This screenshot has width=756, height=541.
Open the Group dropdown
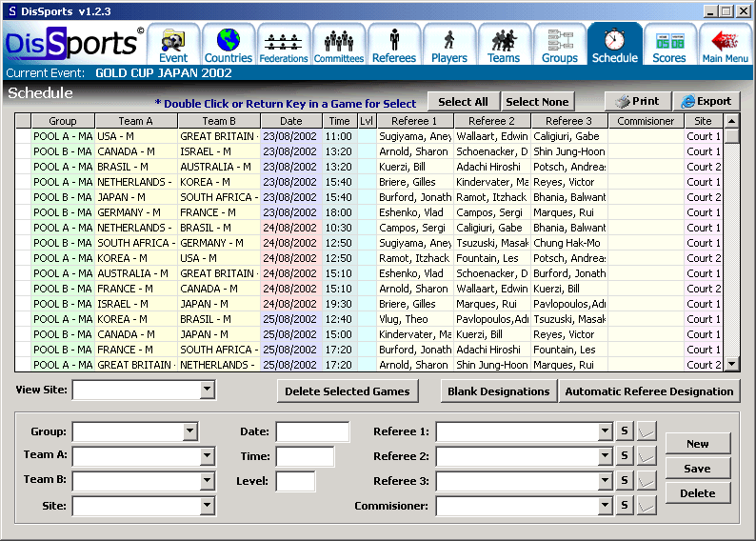[x=190, y=431]
